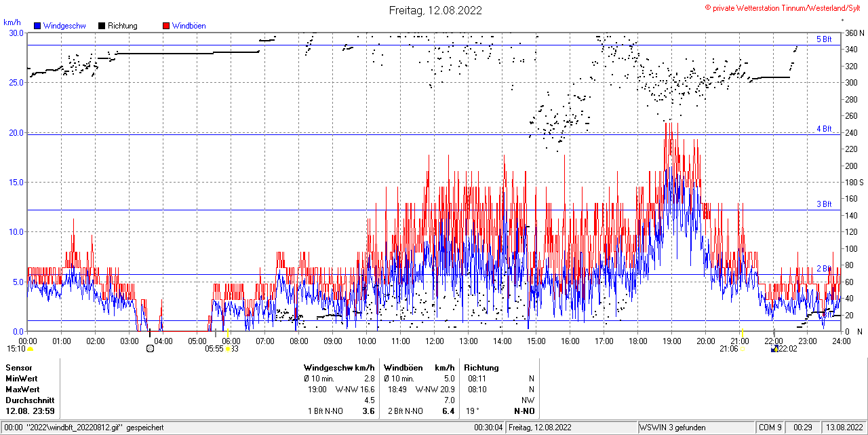Click the 360 N direction axis label

click(854, 33)
